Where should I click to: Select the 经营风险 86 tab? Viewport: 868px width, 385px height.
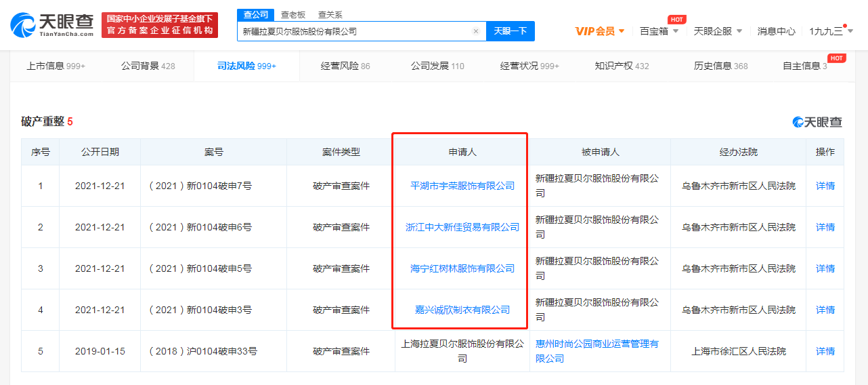[345, 66]
